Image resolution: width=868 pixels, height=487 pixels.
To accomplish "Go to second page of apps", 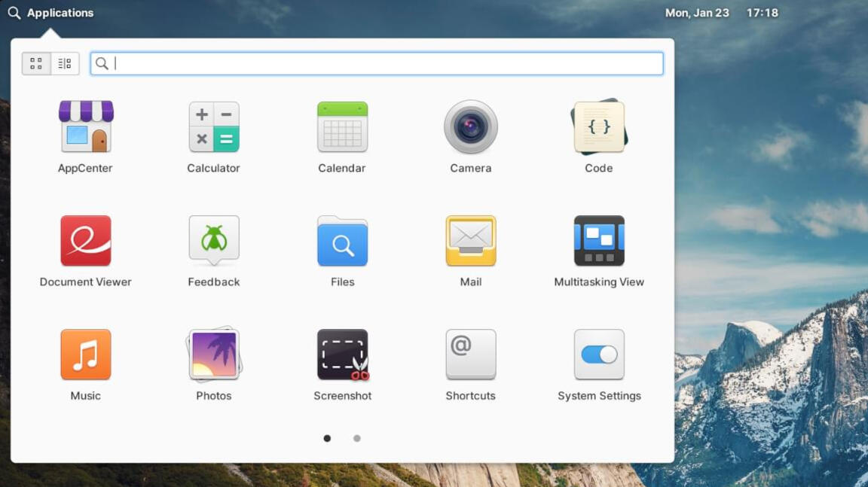I will click(357, 438).
